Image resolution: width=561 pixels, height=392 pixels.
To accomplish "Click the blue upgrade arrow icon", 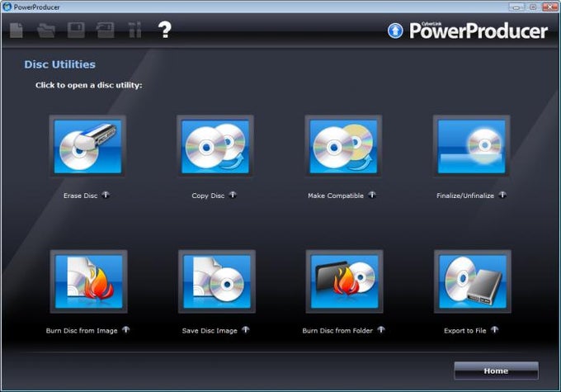I will [x=395, y=31].
